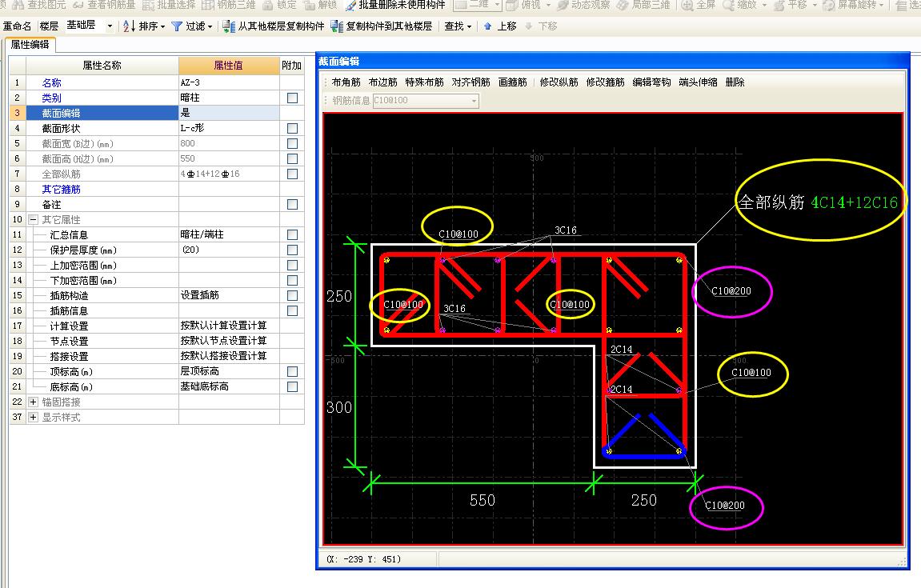
Task: Toggle the checkbox for 类别 row
Action: [x=292, y=98]
